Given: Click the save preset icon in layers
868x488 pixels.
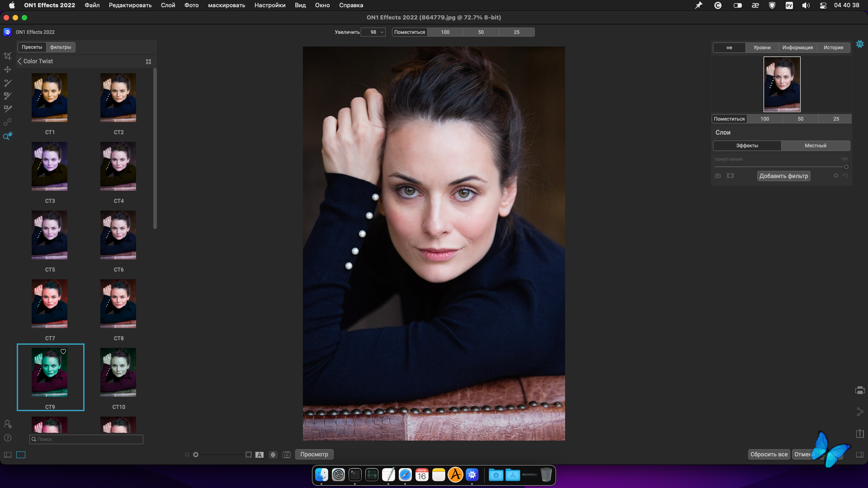Looking at the screenshot, I should [718, 176].
